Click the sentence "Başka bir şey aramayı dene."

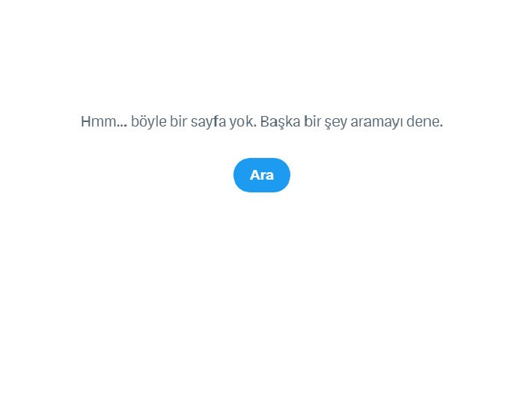[x=352, y=122]
